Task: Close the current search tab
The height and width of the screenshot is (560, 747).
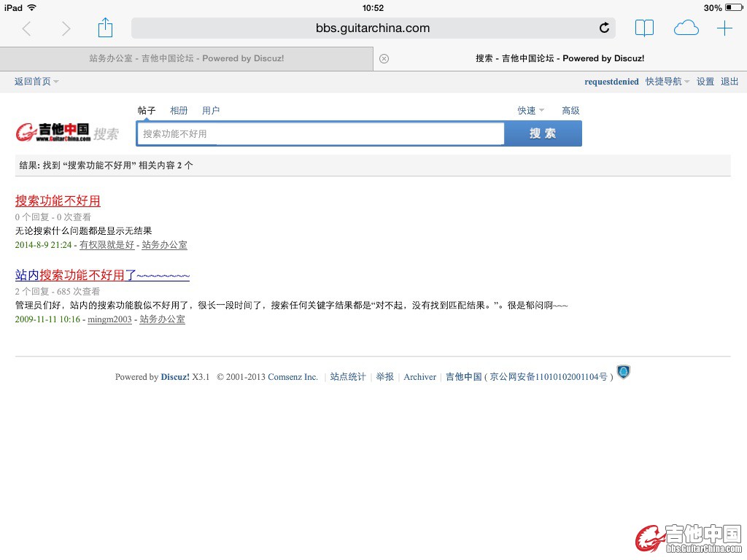Action: pyautogui.click(x=384, y=59)
